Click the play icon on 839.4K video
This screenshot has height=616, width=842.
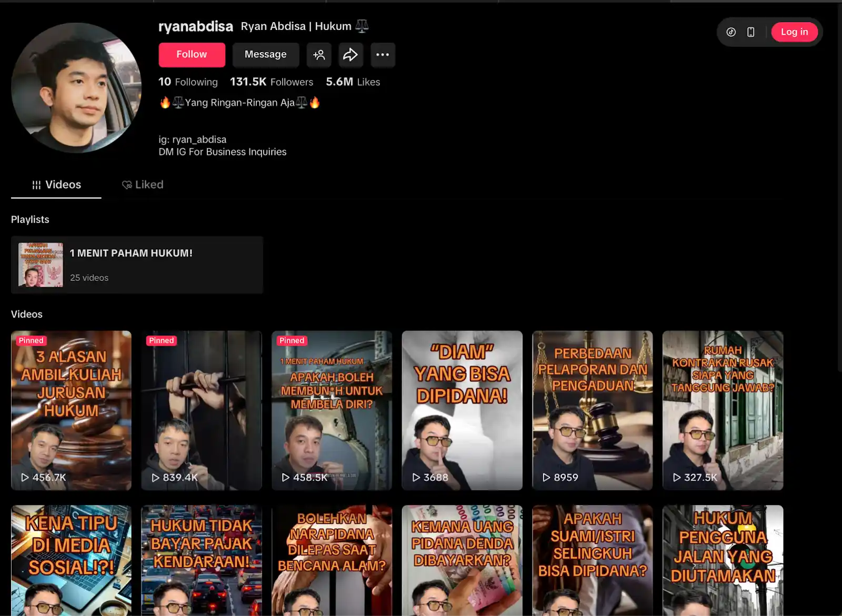tap(155, 477)
